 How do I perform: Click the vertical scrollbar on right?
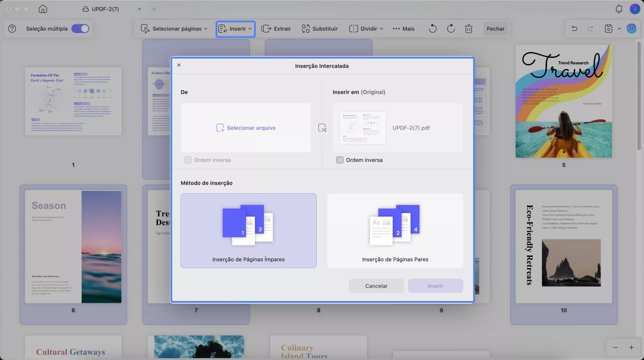(639, 96)
